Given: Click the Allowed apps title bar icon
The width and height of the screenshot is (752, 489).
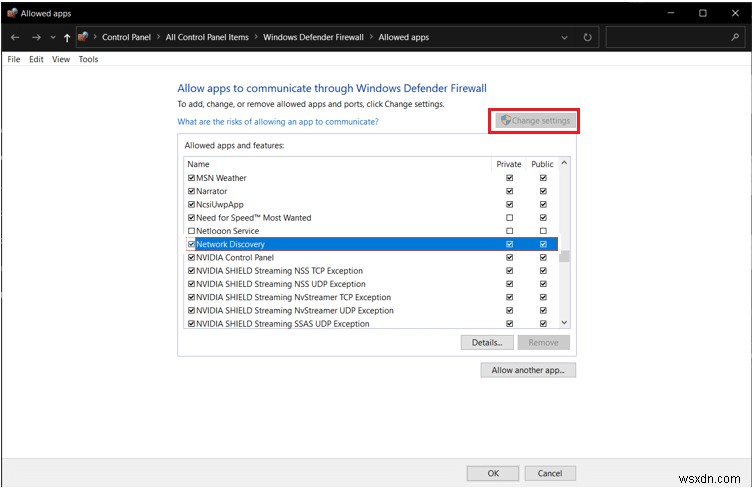Looking at the screenshot, I should tap(12, 13).
